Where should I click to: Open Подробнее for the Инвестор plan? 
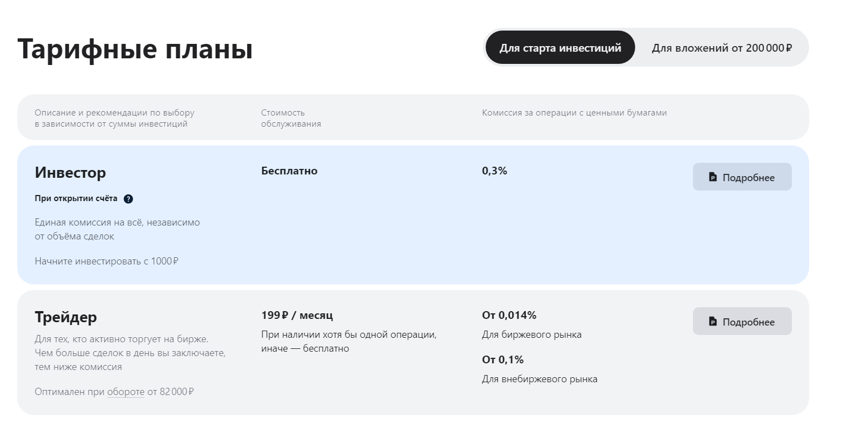pyautogui.click(x=742, y=177)
